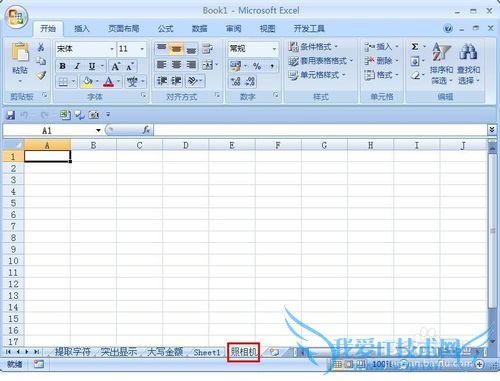
Task: Click the Fill down icon
Action: [x=415, y=61]
